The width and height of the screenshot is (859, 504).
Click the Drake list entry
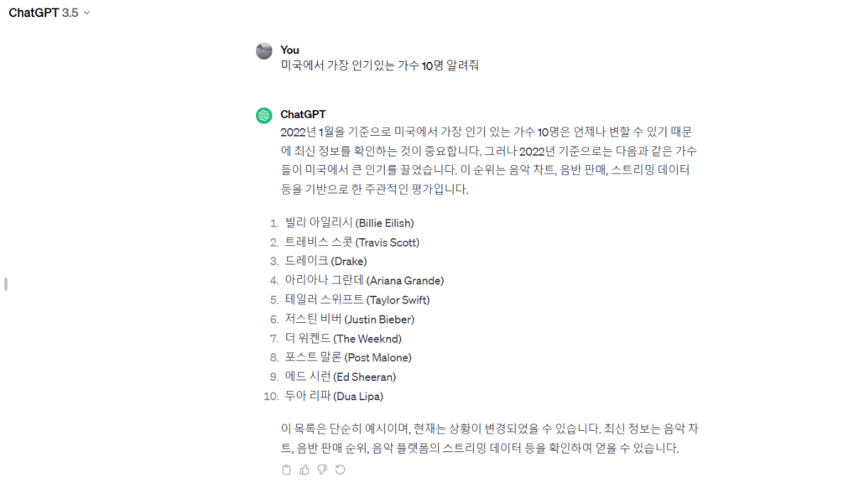326,262
